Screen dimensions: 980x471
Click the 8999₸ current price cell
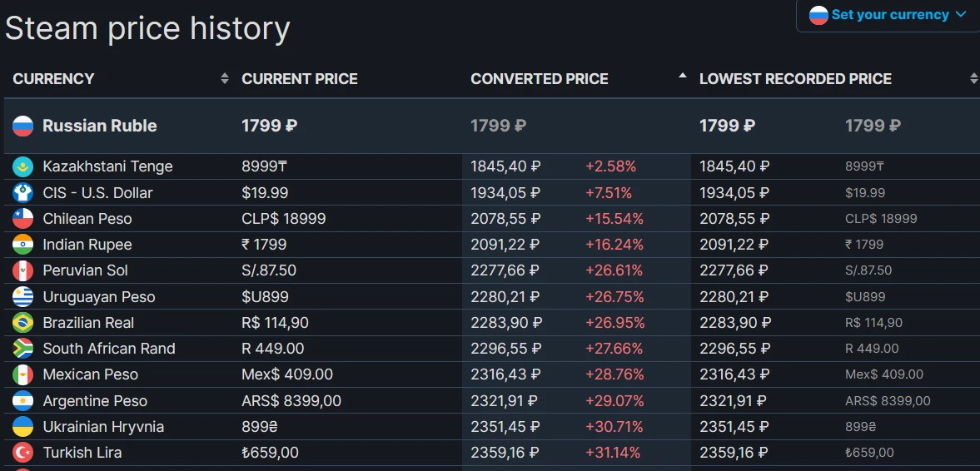click(x=265, y=166)
